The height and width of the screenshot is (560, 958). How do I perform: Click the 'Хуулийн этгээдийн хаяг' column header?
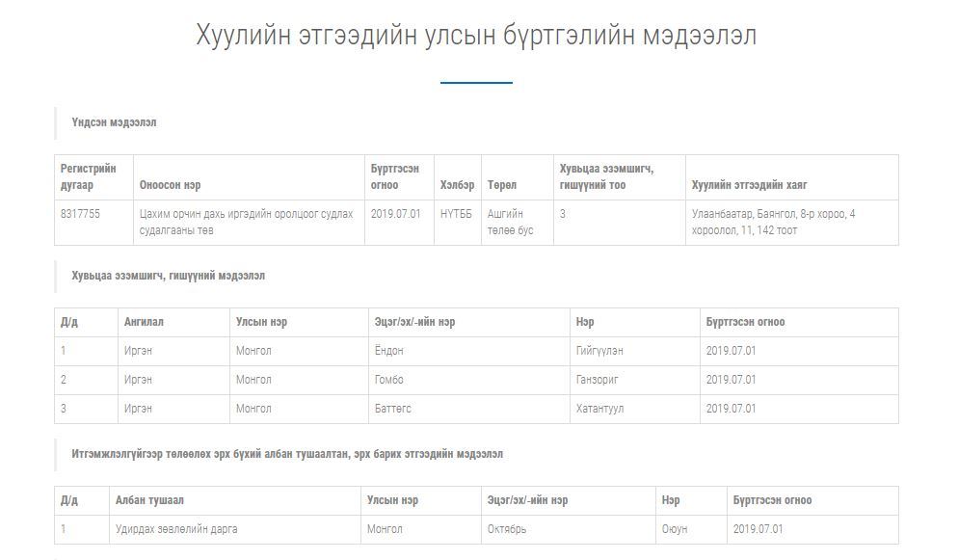[x=749, y=185]
